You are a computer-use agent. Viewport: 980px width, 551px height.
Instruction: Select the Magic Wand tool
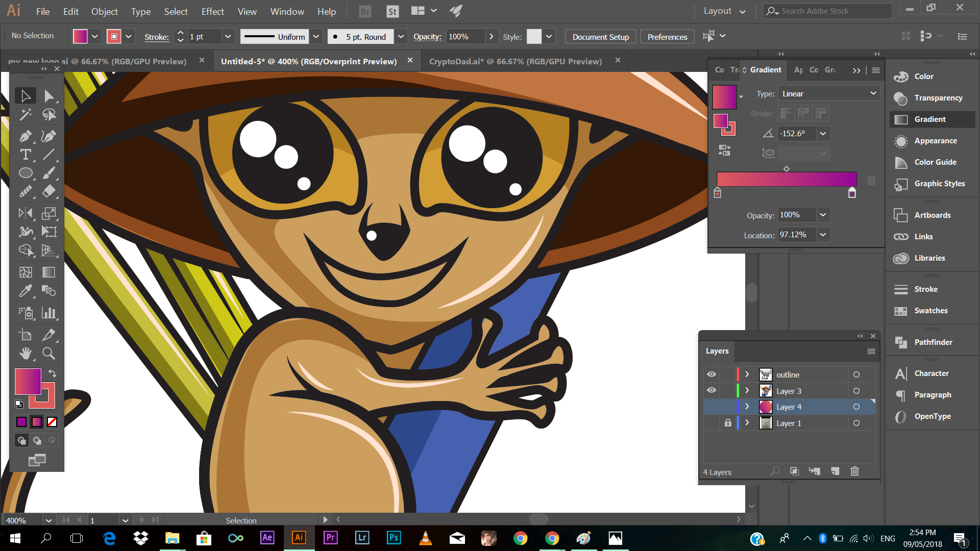pos(26,115)
